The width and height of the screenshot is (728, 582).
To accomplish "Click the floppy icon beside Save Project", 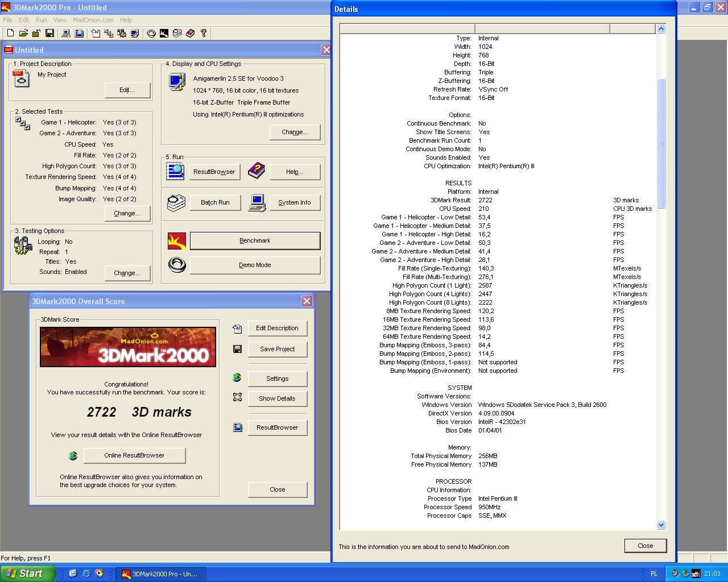I will tap(238, 349).
